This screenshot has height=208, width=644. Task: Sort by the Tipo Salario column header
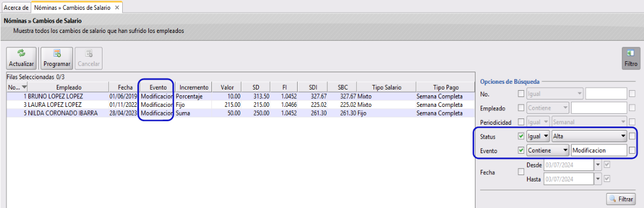386,87
